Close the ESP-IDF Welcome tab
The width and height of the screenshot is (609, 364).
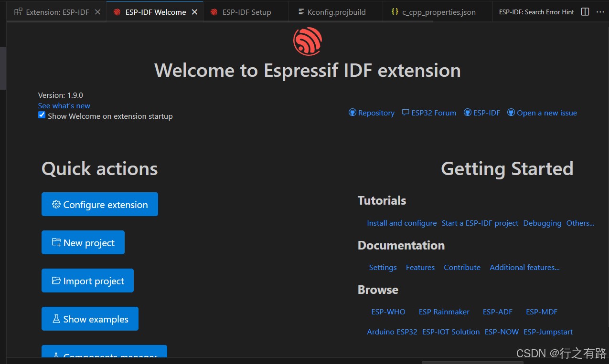[x=194, y=12]
